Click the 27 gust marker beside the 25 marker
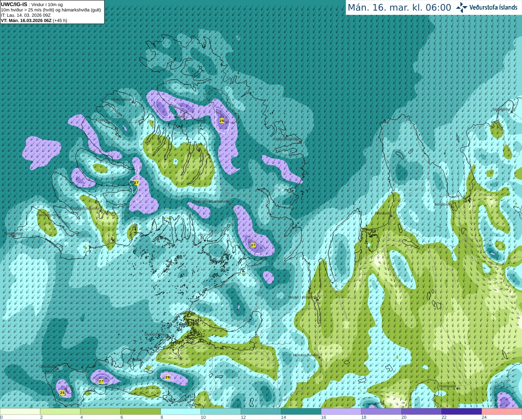The height and width of the screenshot is (420, 522). [x=101, y=381]
